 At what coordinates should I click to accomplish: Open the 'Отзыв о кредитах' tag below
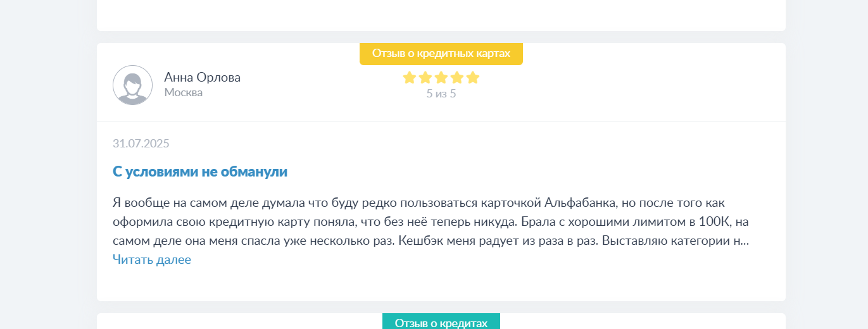click(x=441, y=321)
